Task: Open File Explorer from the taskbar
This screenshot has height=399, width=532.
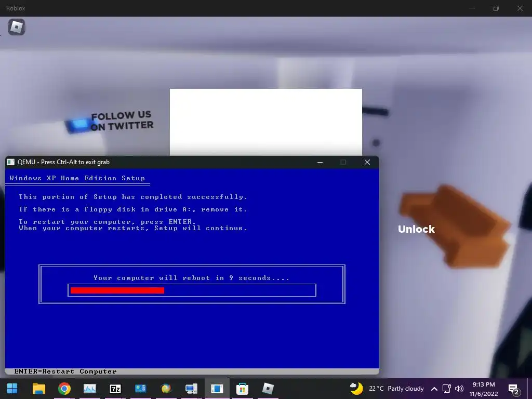Action: [x=38, y=389]
